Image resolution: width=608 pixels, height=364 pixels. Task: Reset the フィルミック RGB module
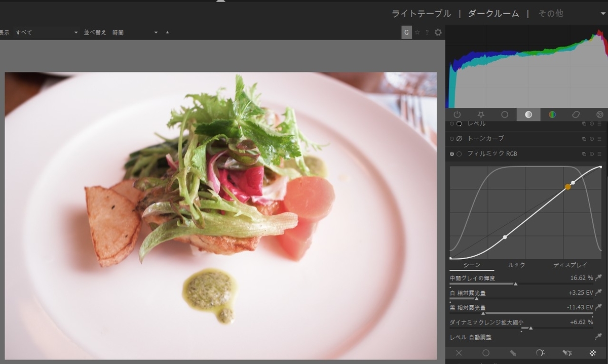click(592, 154)
